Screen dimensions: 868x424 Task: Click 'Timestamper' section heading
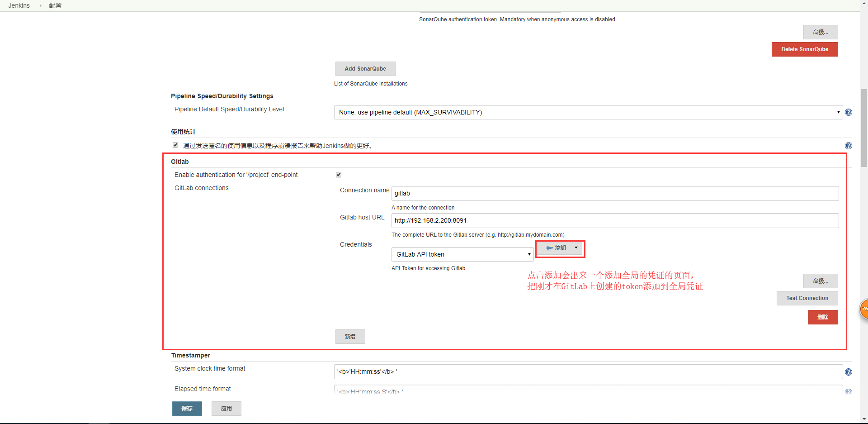[x=191, y=355]
